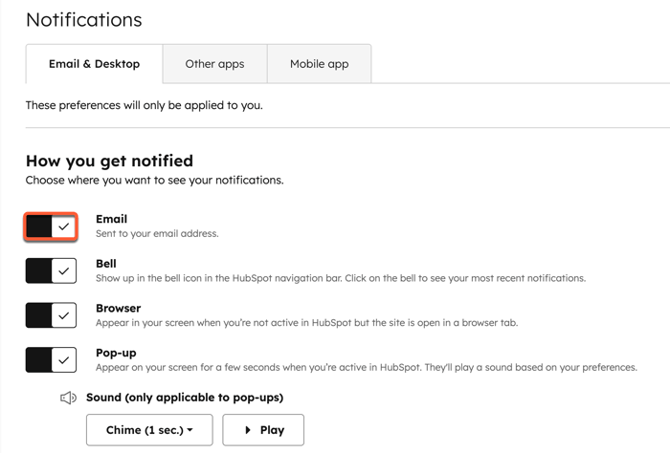The height and width of the screenshot is (453, 670).
Task: Click the speaker sound icon
Action: coord(69,398)
